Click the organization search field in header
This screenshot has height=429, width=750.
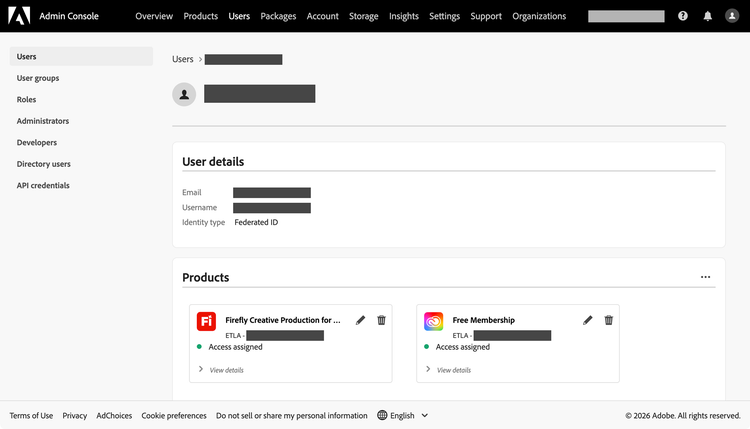click(626, 16)
